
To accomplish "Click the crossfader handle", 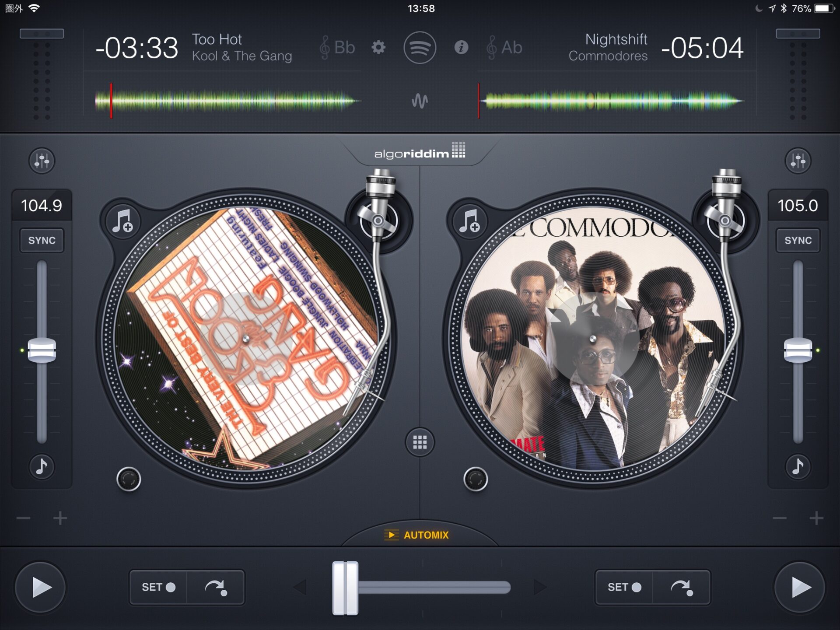I will (x=345, y=587).
